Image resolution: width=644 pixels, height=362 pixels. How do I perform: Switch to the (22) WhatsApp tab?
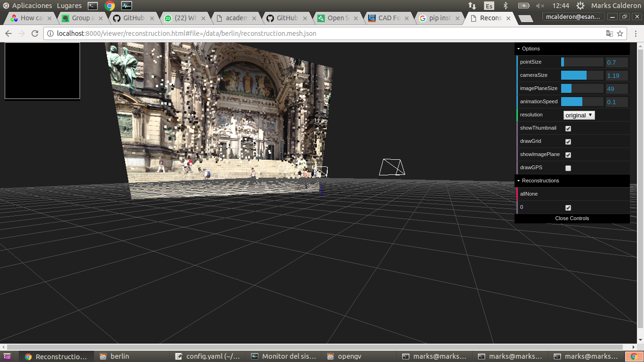coord(185,18)
